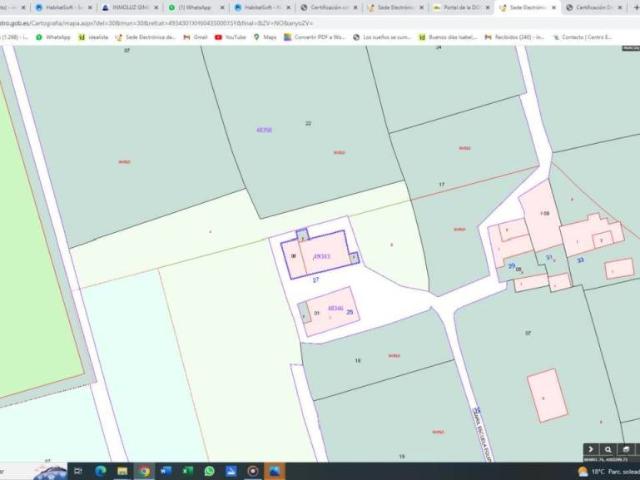Click the print icon in map toolbar
Image resolution: width=640 pixels, height=480 pixels.
coord(626,450)
